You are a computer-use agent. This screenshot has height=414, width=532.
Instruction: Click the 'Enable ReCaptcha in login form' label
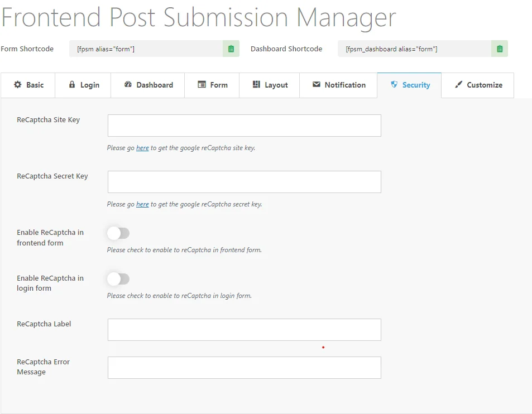coord(50,283)
